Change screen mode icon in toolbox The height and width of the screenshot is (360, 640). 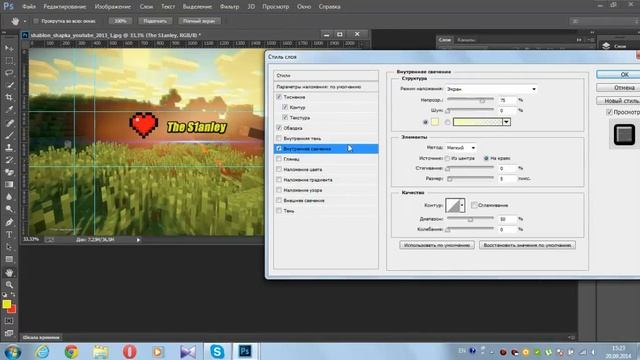click(x=9, y=333)
